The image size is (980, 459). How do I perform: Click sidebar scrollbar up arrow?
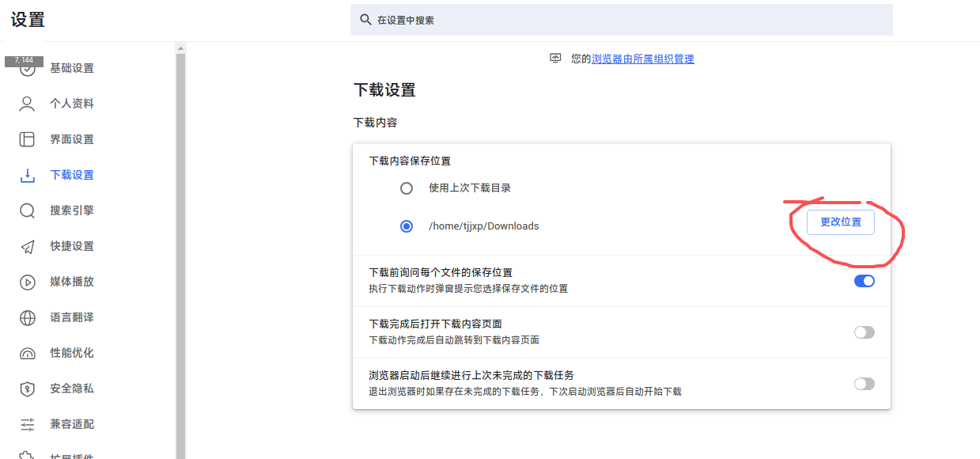pyautogui.click(x=180, y=48)
